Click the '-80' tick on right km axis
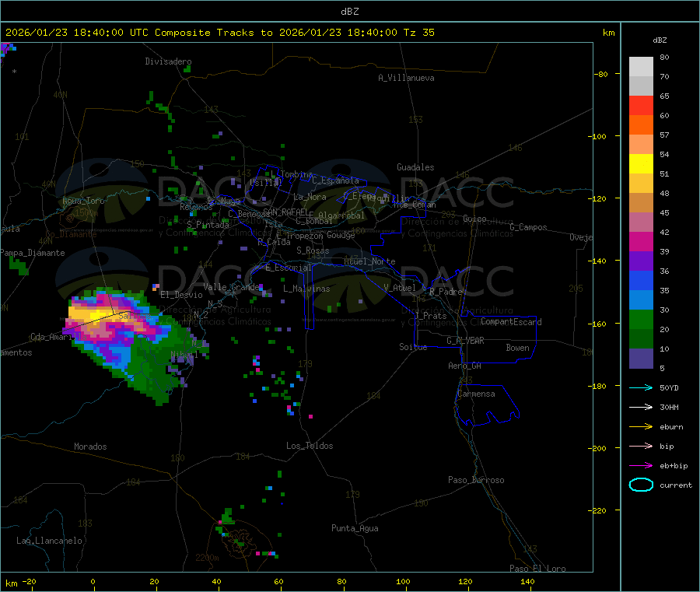This screenshot has height=592, width=700. pos(601,74)
